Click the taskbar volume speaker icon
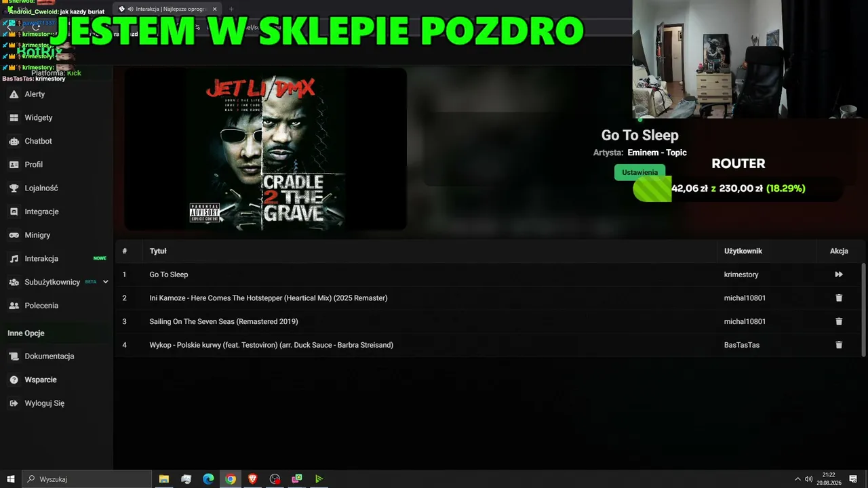The width and height of the screenshot is (868, 488). (x=808, y=479)
